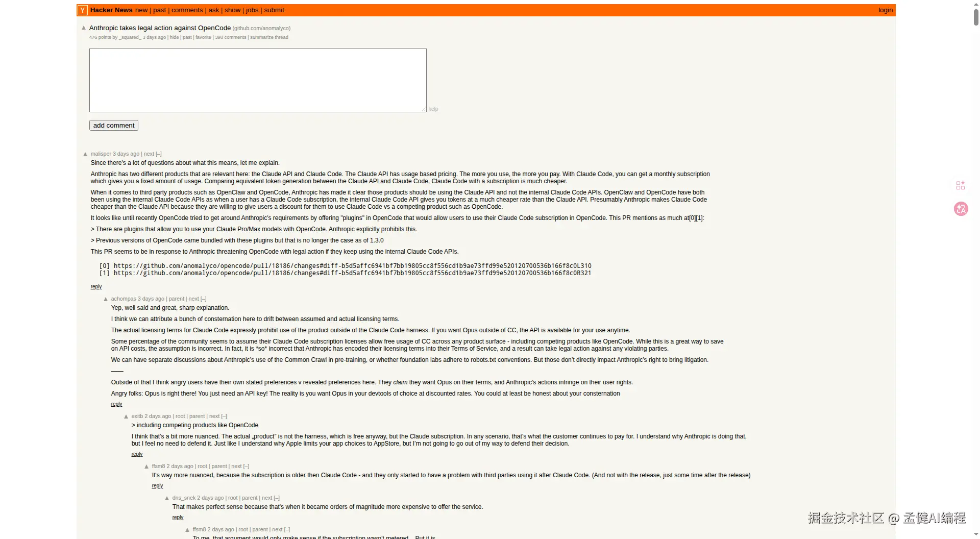Focus the comment text area
The image size is (980, 539).
coord(258,80)
